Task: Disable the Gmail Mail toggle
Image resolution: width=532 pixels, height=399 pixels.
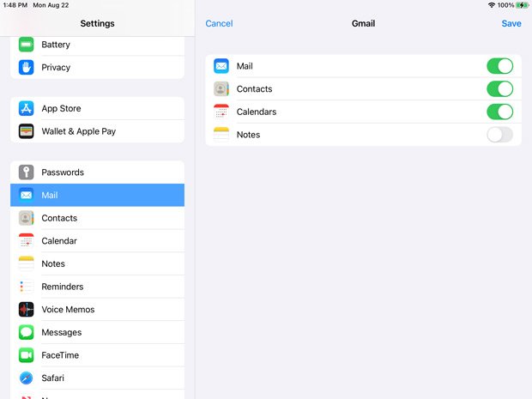Action: pos(499,66)
